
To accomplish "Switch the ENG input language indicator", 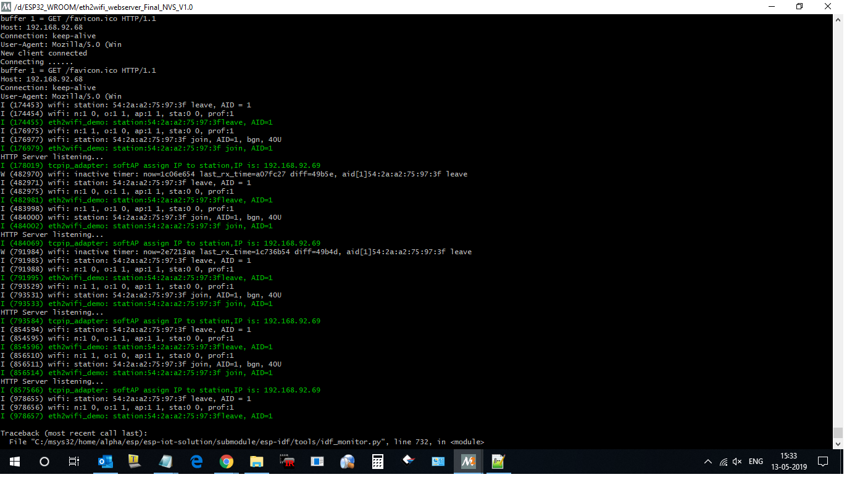I will (x=756, y=462).
